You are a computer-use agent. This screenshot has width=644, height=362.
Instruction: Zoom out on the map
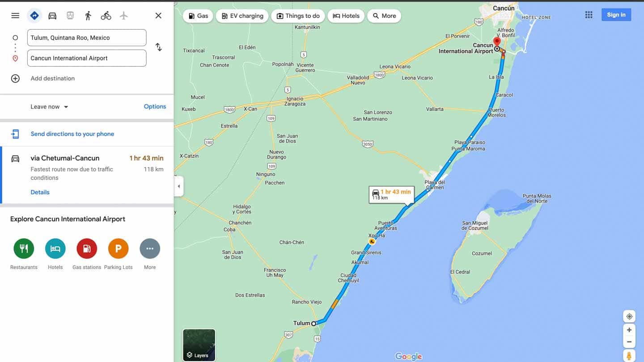(629, 342)
